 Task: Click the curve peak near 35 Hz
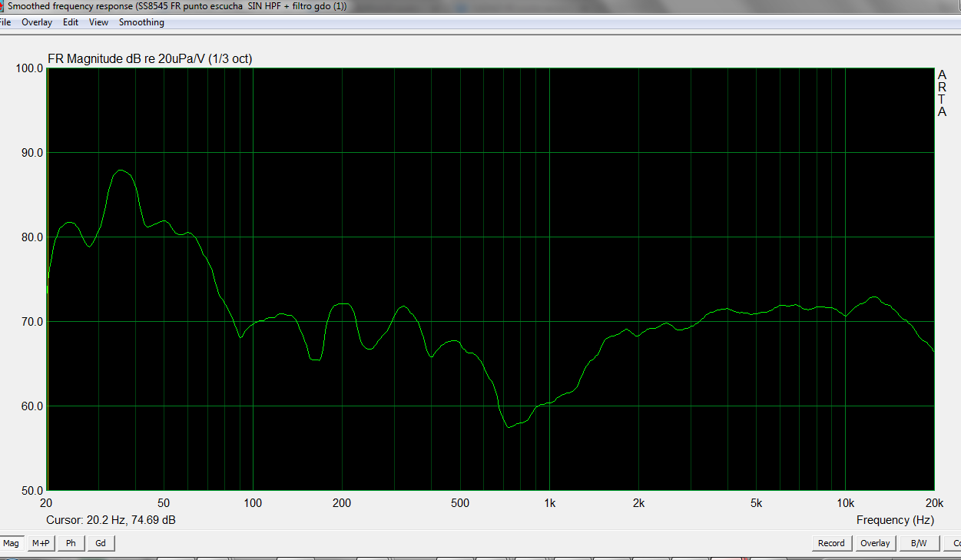point(121,170)
